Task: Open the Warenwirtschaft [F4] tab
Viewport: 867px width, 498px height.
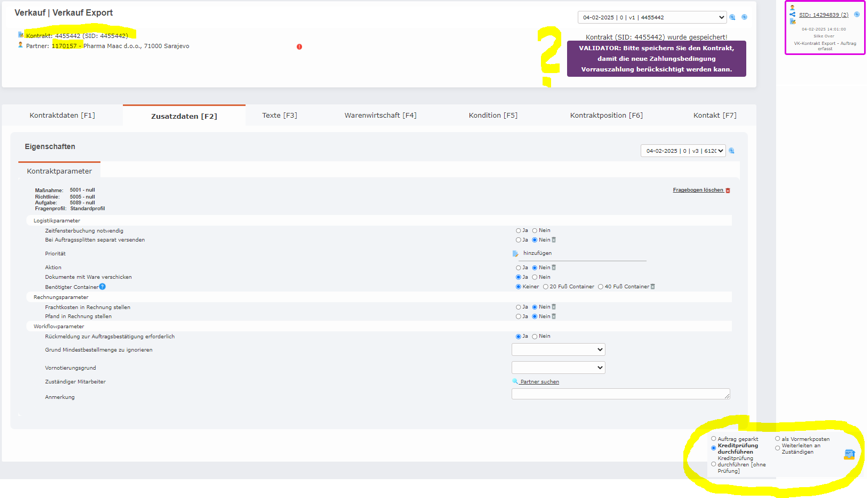Action: point(380,115)
